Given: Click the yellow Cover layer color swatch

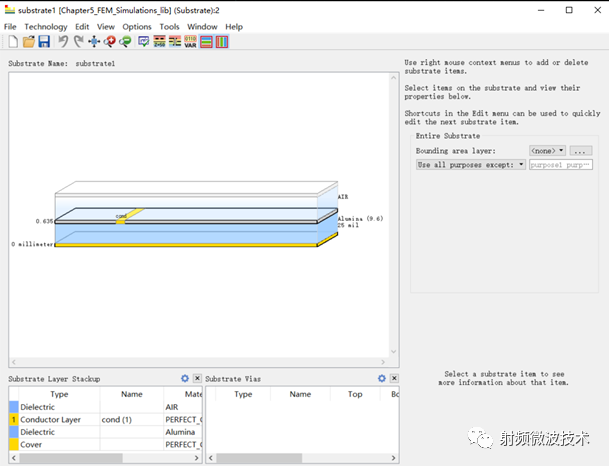Looking at the screenshot, I should pyautogui.click(x=13, y=444).
